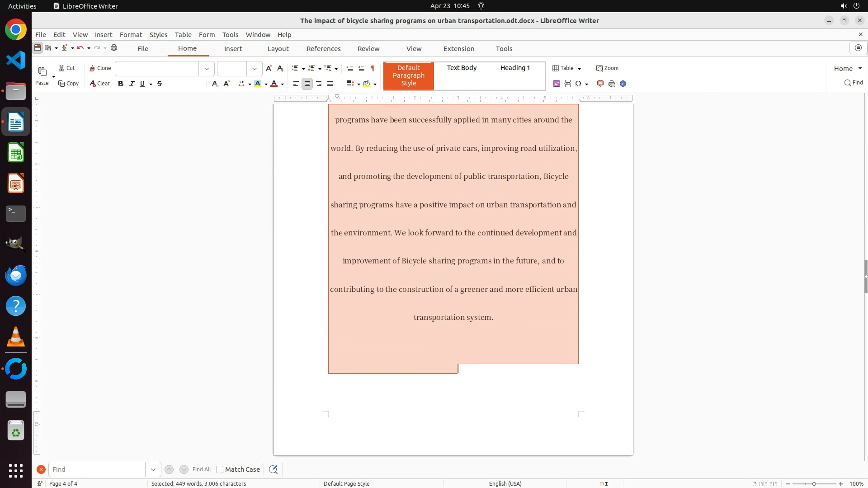868x488 pixels.
Task: Justify the paragraph alignment
Action: click(x=330, y=84)
